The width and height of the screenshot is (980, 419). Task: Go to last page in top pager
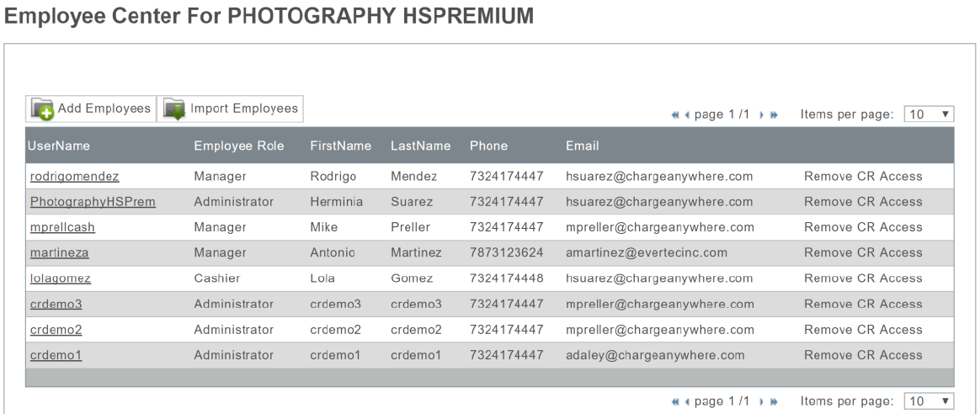pyautogui.click(x=774, y=114)
